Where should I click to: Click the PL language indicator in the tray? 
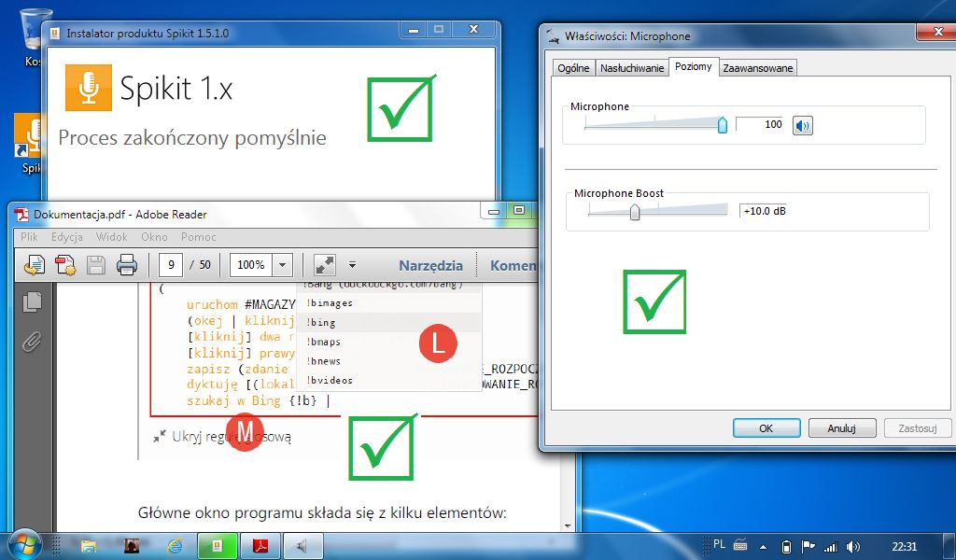(720, 544)
